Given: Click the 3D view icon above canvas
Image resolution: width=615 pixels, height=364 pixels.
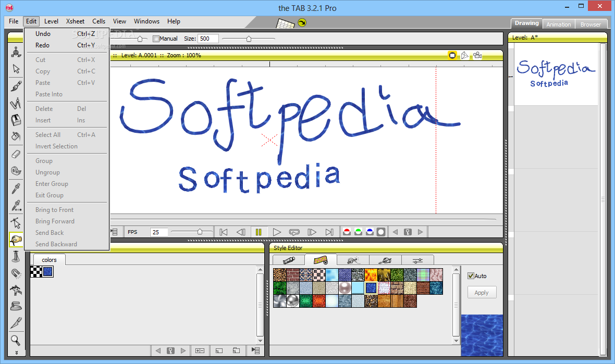Looking at the screenshot, I should coord(465,55).
